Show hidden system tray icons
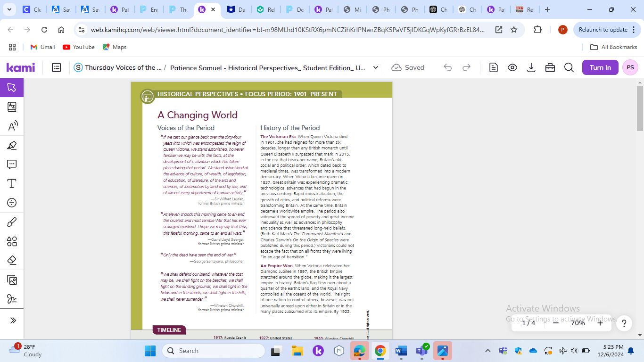This screenshot has height=362, width=644. click(488, 351)
